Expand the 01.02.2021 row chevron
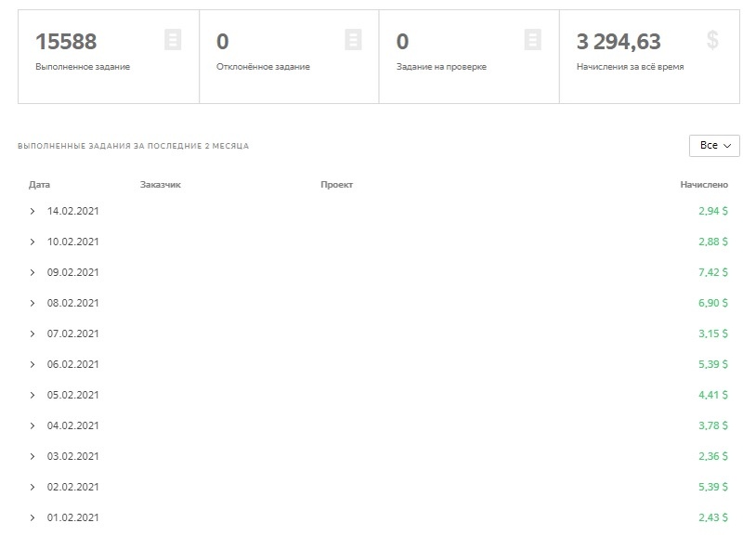Viewport: 756px width, 536px height. pyautogui.click(x=33, y=517)
